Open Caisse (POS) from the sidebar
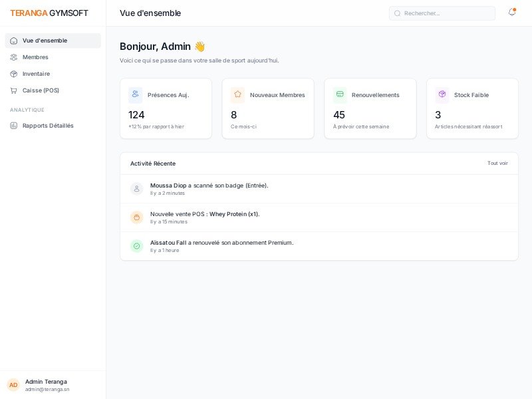Image resolution: width=532 pixels, height=399 pixels. click(x=41, y=90)
